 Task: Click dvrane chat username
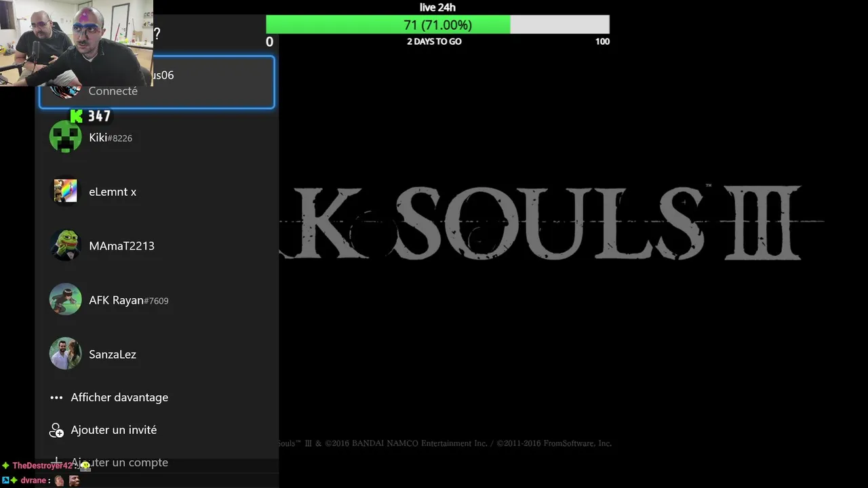pyautogui.click(x=33, y=481)
